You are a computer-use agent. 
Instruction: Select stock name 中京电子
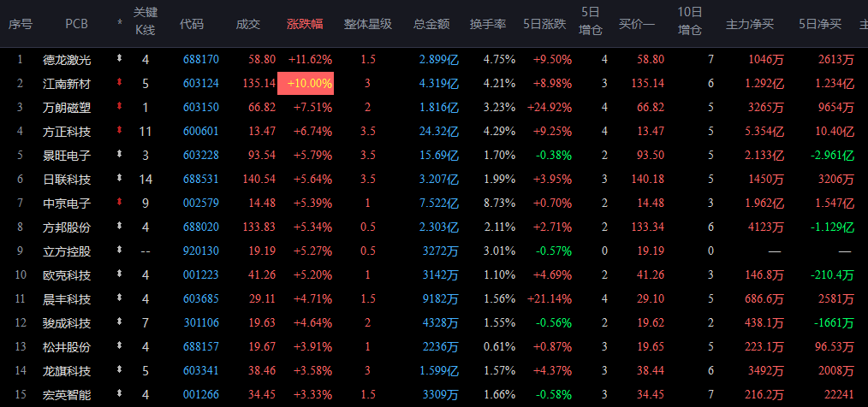[x=67, y=203]
